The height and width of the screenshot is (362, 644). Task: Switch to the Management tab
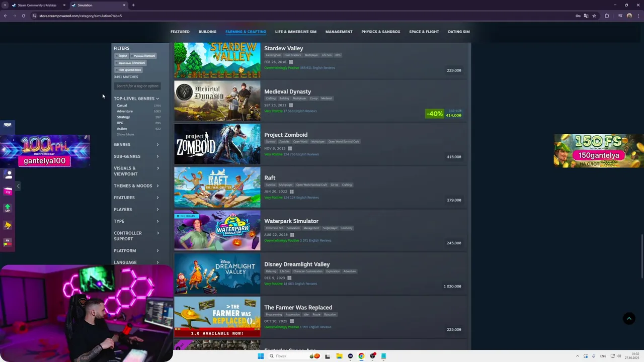339,32
